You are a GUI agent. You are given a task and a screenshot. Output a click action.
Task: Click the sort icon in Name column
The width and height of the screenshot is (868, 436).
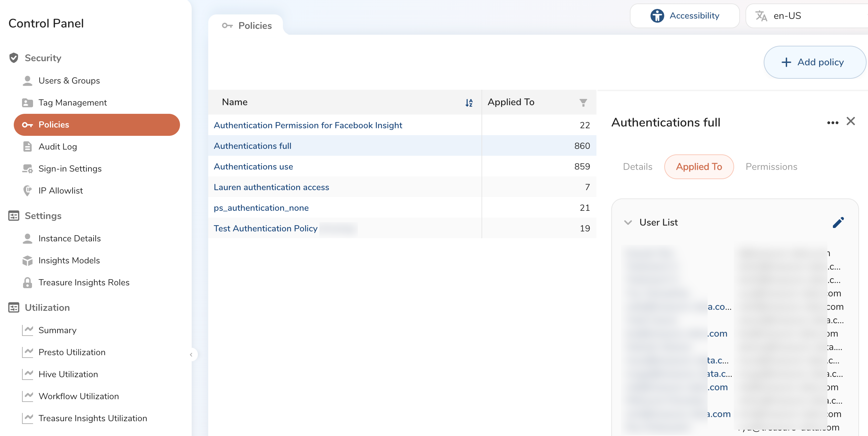pyautogui.click(x=469, y=102)
